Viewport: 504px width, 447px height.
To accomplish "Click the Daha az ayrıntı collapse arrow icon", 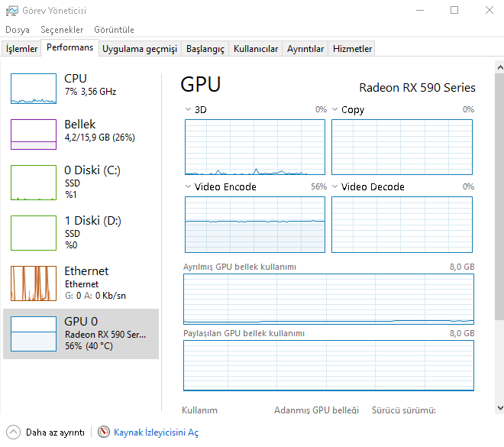I will pyautogui.click(x=13, y=432).
